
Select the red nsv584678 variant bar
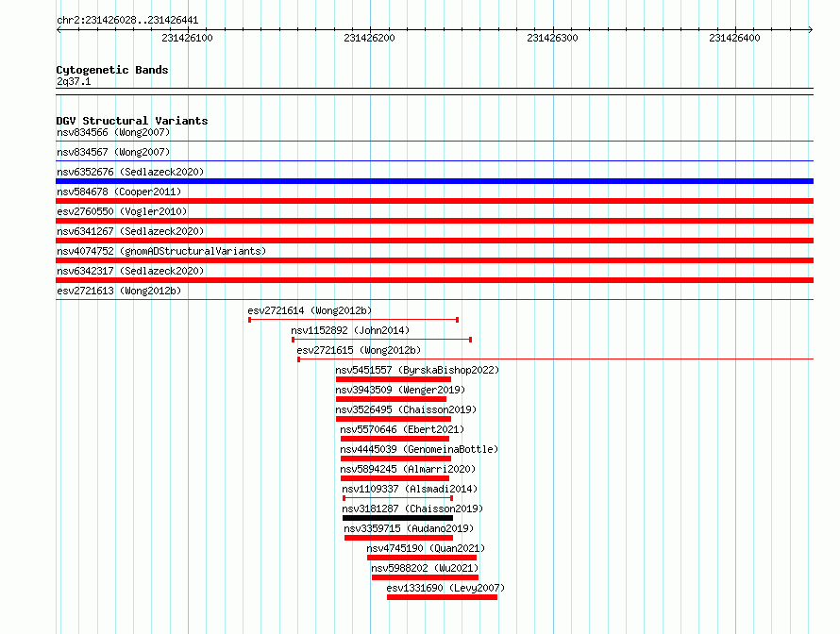434,201
